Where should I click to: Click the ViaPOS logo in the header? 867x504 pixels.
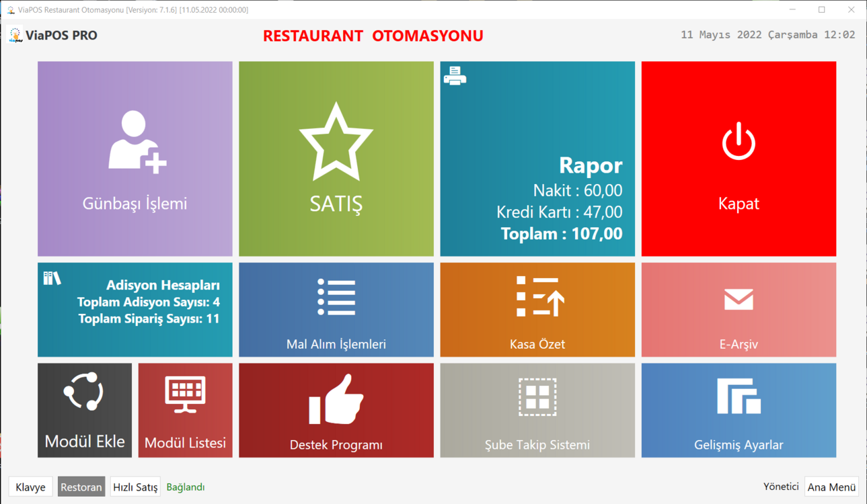15,35
